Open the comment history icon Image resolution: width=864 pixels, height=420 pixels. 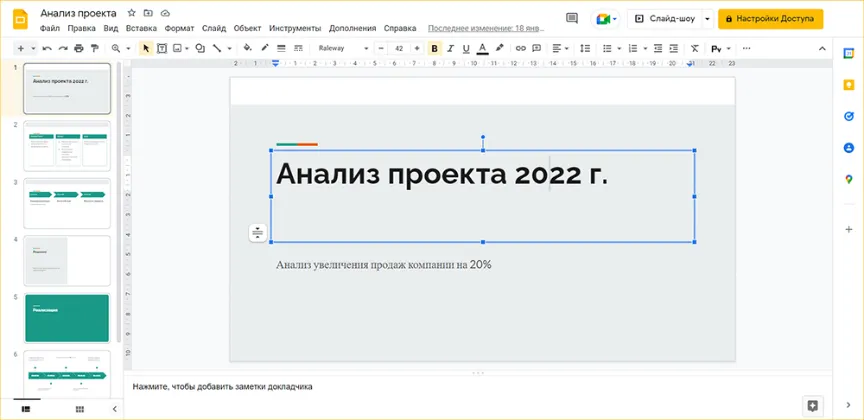pos(572,18)
